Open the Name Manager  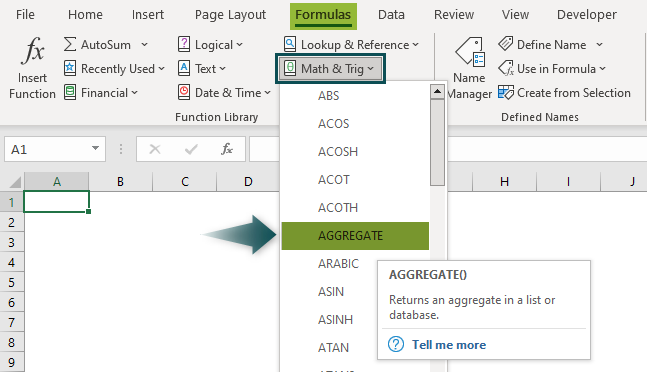click(470, 68)
